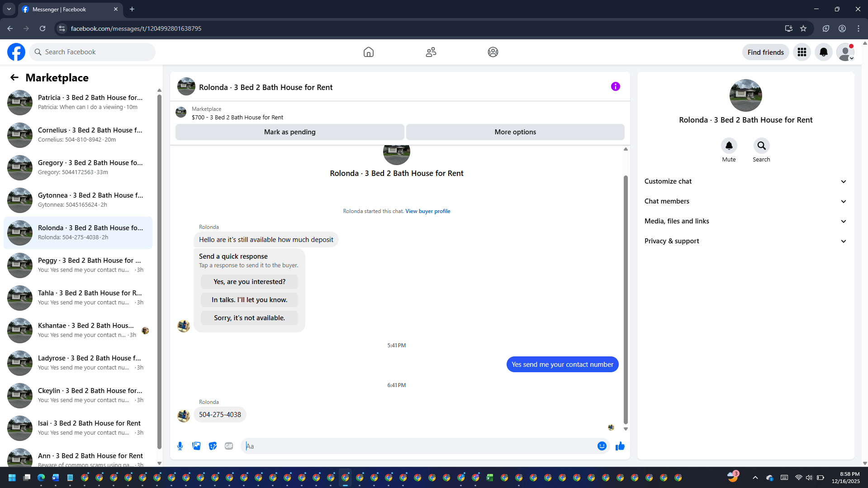Open the notifications bell in header

click(x=824, y=52)
